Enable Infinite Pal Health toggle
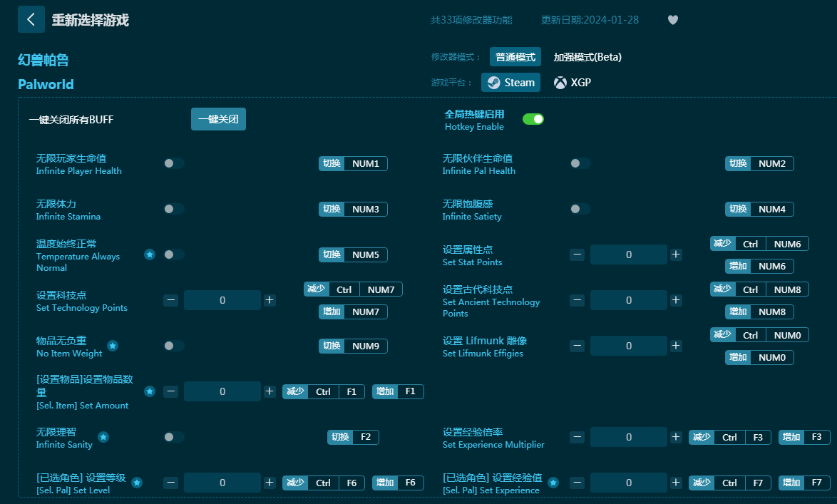This screenshot has height=504, width=837. point(580,163)
